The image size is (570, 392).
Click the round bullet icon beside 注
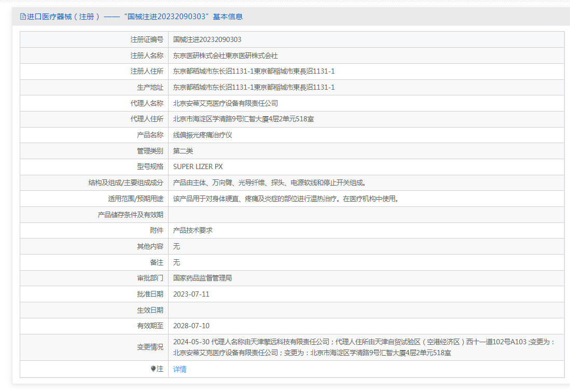point(153,369)
